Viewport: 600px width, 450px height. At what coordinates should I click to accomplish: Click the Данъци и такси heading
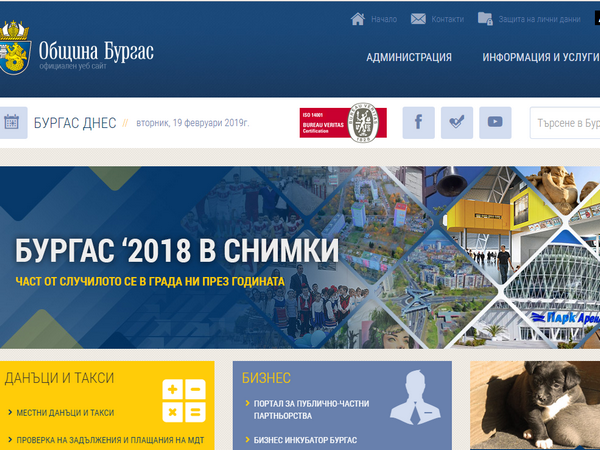click(x=59, y=378)
